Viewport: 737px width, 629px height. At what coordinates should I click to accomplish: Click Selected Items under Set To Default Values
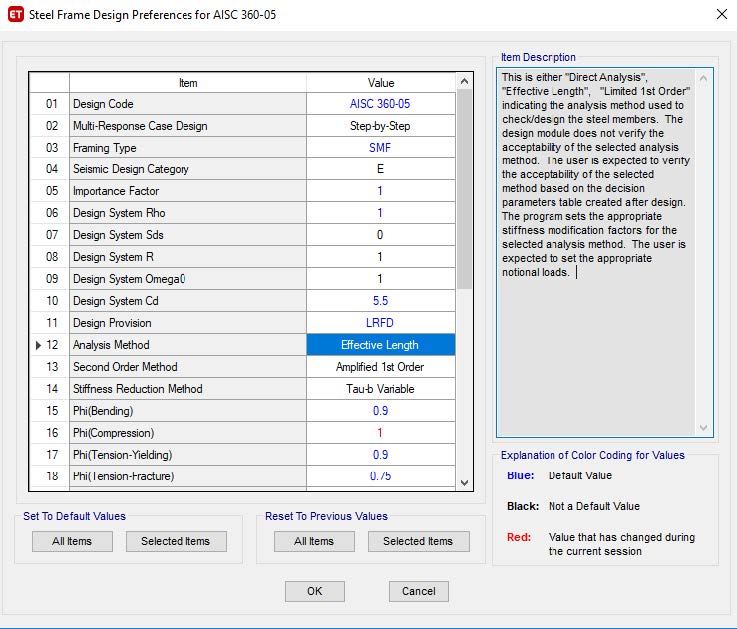[176, 541]
